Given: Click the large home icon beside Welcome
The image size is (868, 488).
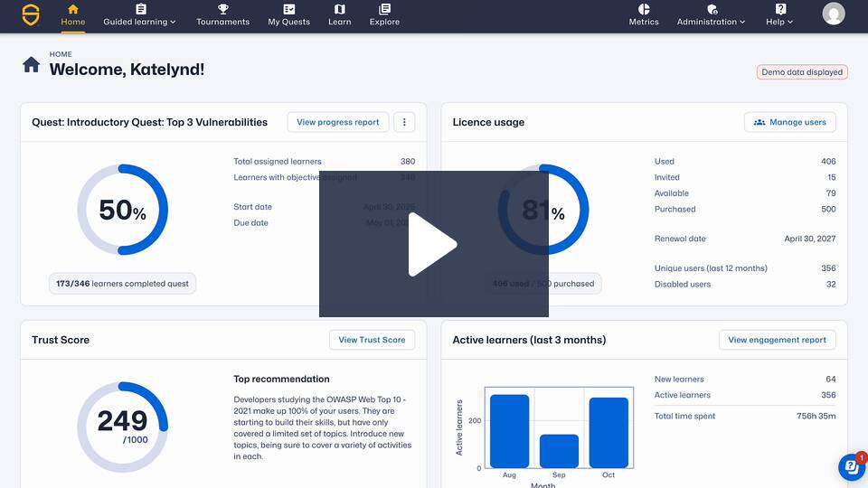Looking at the screenshot, I should click(31, 65).
